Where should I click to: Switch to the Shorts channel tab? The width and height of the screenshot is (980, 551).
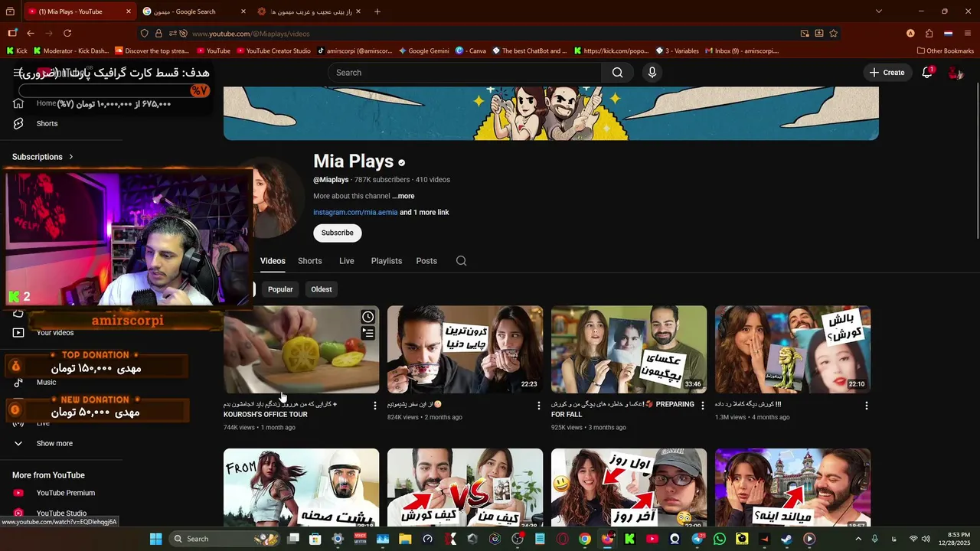pos(309,261)
